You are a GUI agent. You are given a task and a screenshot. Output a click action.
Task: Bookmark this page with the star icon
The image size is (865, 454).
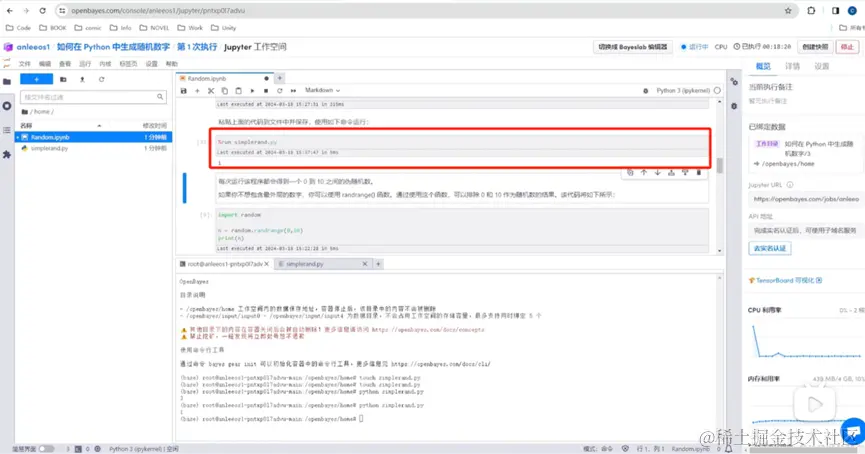[x=788, y=10]
